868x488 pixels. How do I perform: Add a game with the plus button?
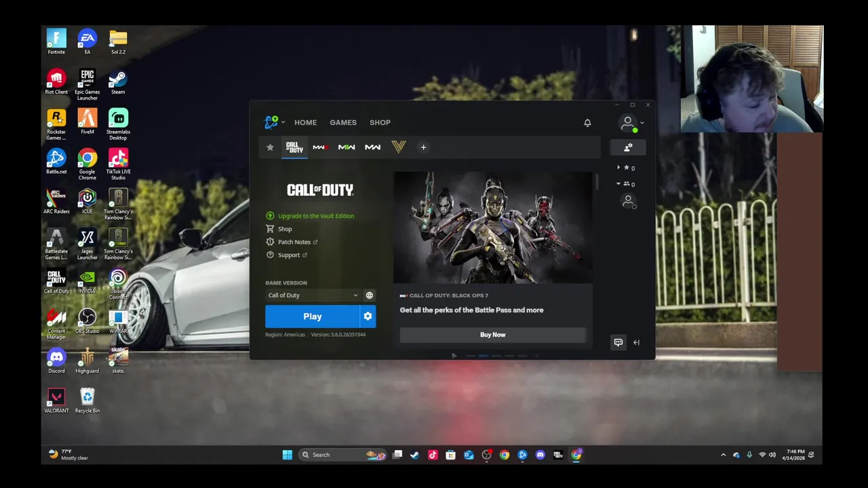tap(423, 147)
